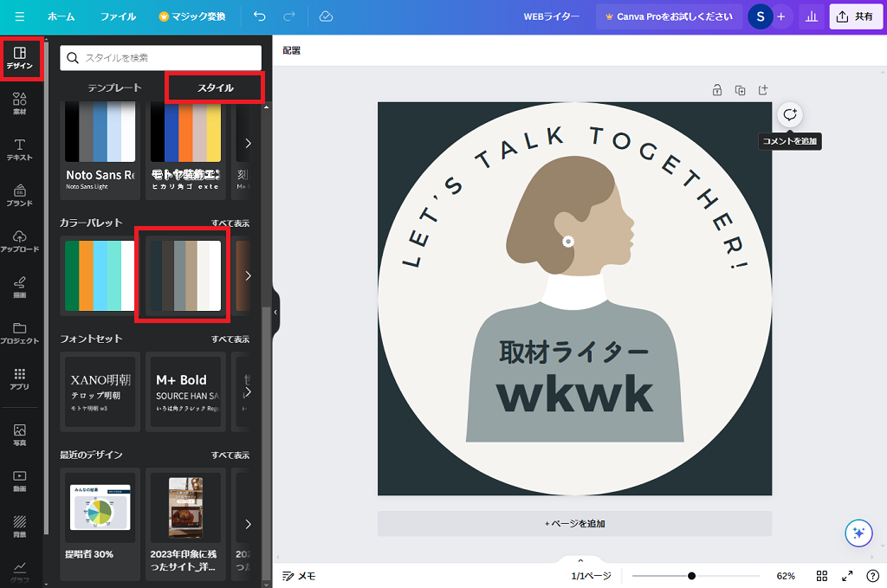Click the undo arrow icon
This screenshot has width=887, height=588.
[260, 16]
